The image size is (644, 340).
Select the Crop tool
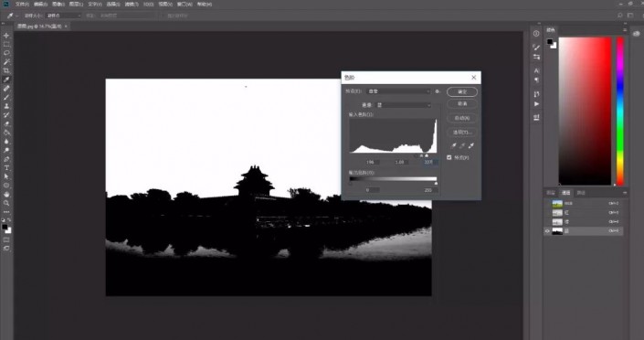(x=6, y=70)
